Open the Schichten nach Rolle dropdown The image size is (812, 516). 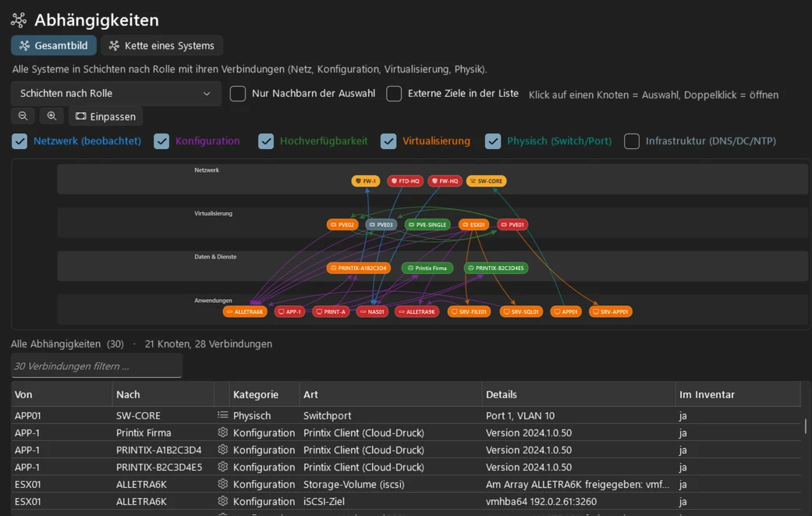[x=116, y=93]
